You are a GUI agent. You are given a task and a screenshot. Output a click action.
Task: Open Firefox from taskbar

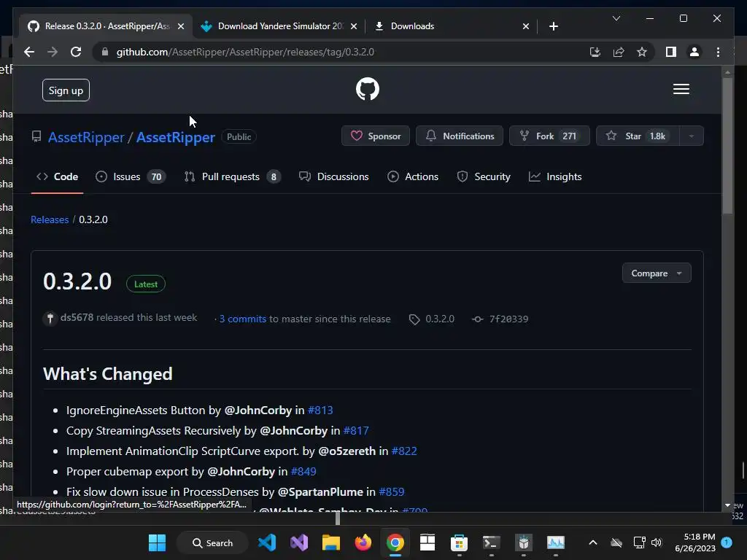pyautogui.click(x=363, y=542)
